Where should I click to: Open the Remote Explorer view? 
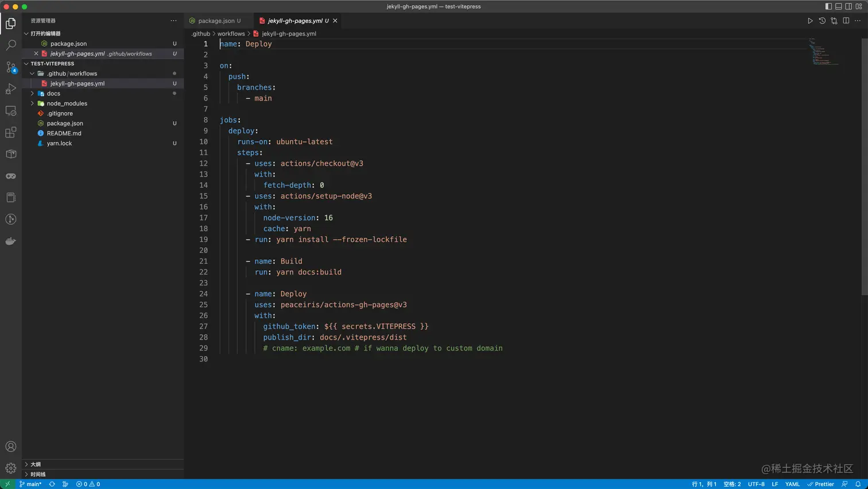pyautogui.click(x=10, y=110)
